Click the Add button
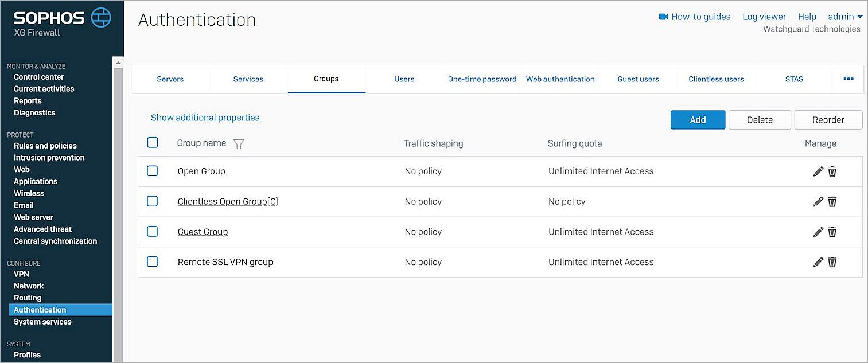The width and height of the screenshot is (868, 363). pos(698,120)
